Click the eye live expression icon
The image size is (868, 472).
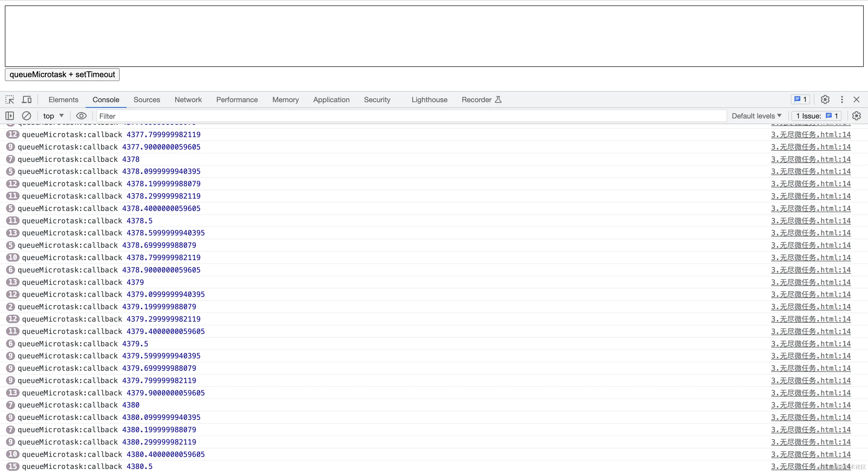pyautogui.click(x=81, y=116)
